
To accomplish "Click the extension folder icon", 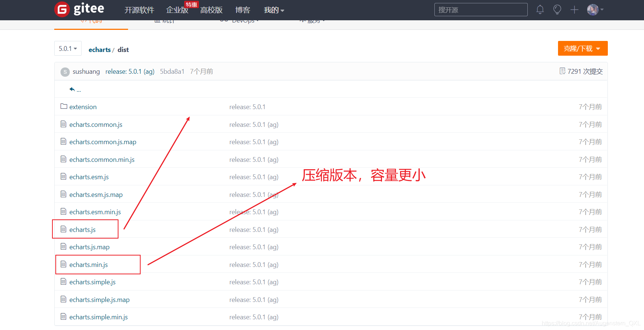I will (x=64, y=106).
